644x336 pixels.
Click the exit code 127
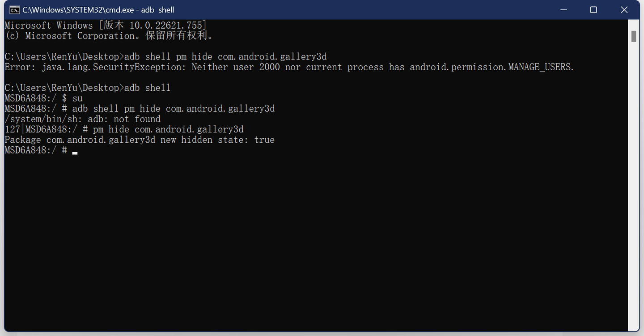[12, 129]
